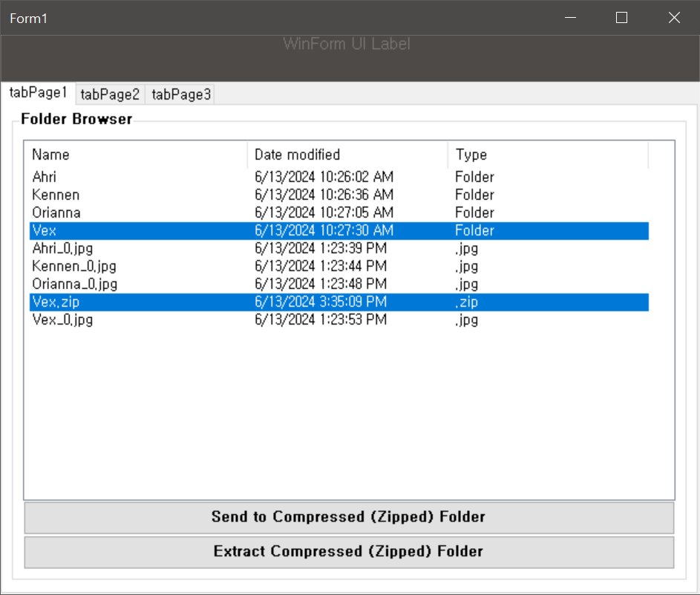Click the .zip type cell
This screenshot has width=700, height=595.
pyautogui.click(x=466, y=302)
